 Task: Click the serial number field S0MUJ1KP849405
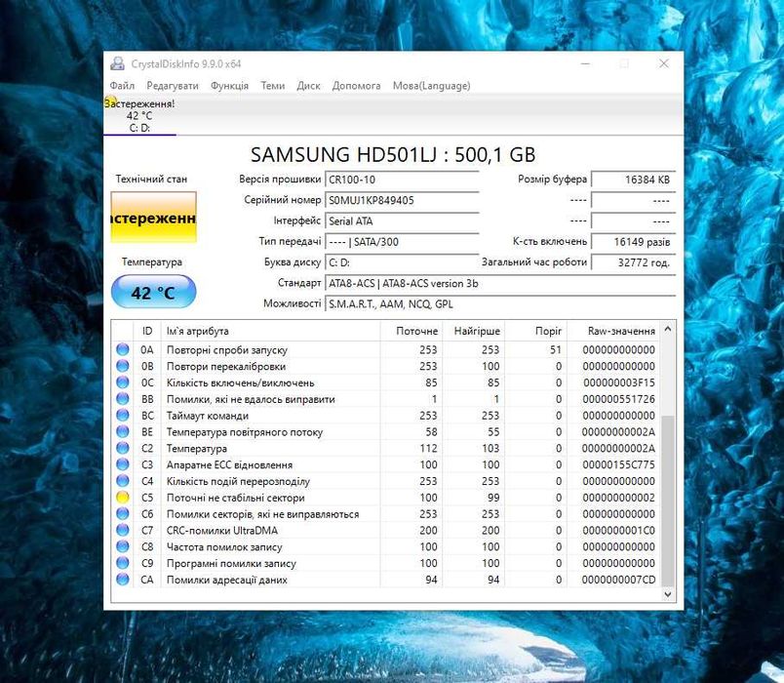(x=402, y=200)
